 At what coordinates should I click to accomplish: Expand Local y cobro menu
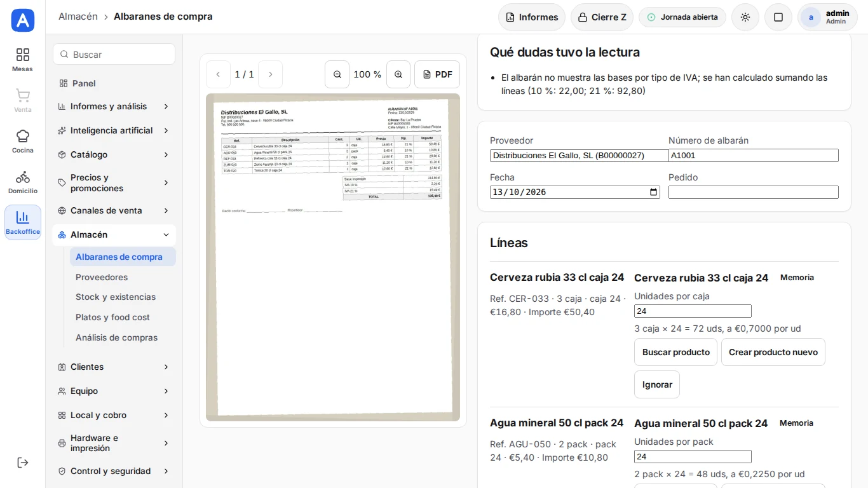(x=114, y=415)
